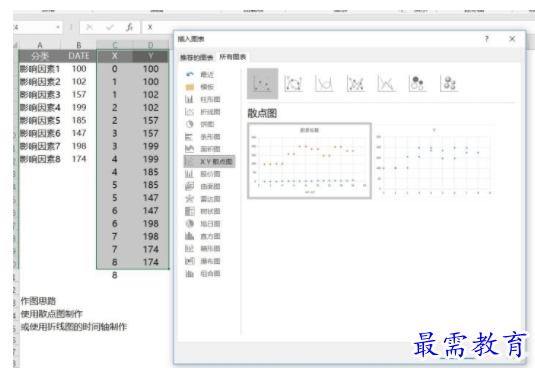Click the formula bar cancel X icon
The image size is (535, 376).
89,27
